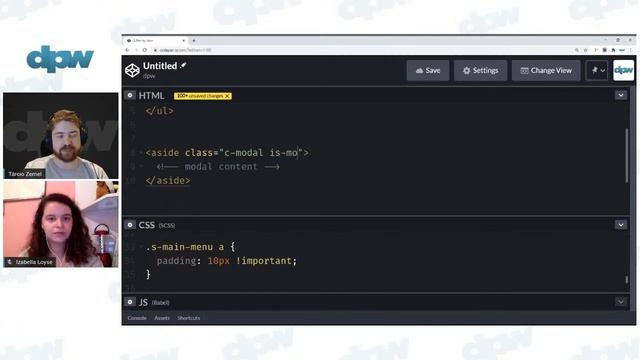Image resolution: width=640 pixels, height=360 pixels.
Task: Close the CodePen browser tab
Action: pos(184,40)
